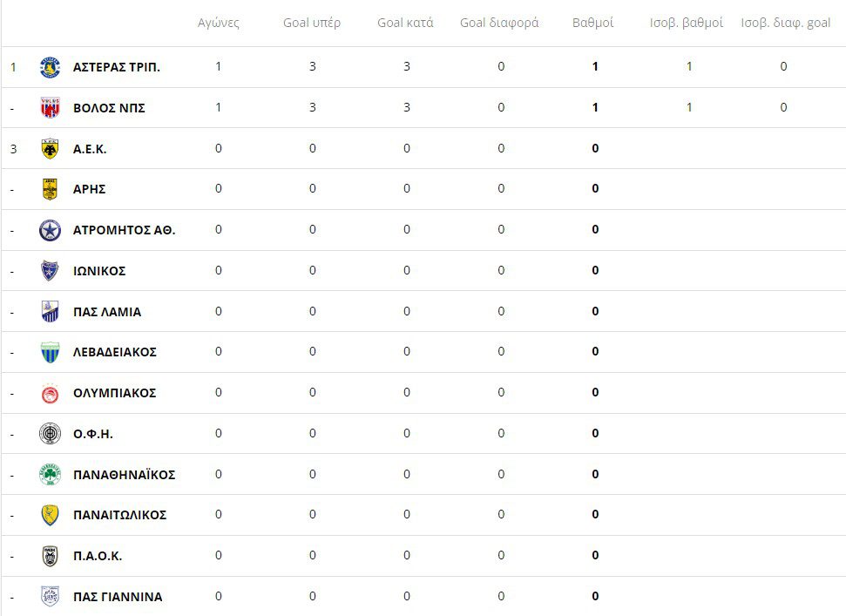Click the Goal υπέρ column header

(312, 23)
